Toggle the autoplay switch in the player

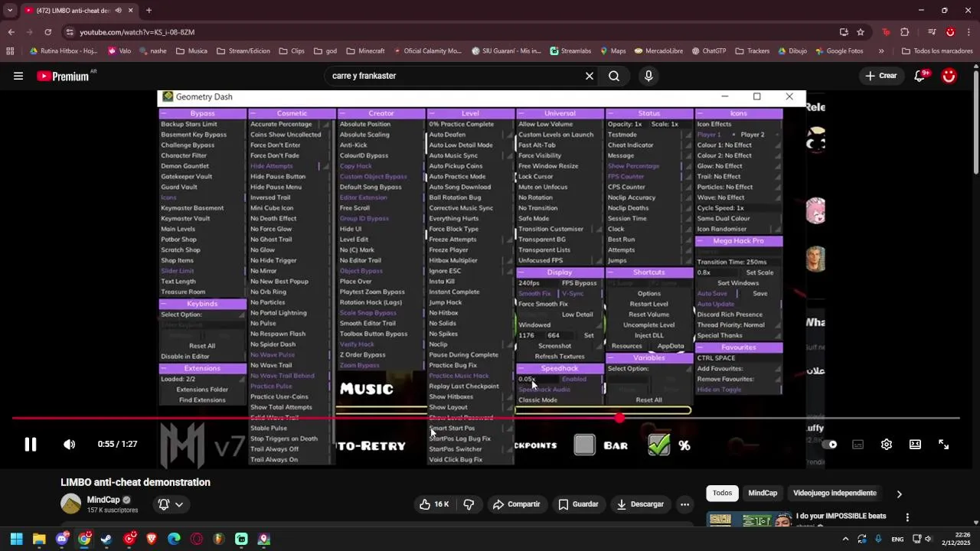(830, 445)
